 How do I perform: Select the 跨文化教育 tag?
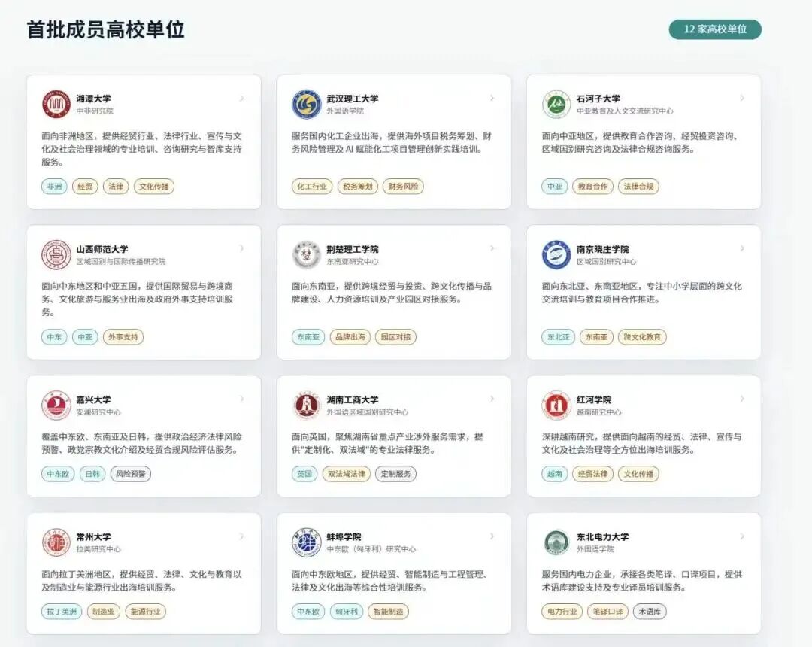pyautogui.click(x=642, y=337)
